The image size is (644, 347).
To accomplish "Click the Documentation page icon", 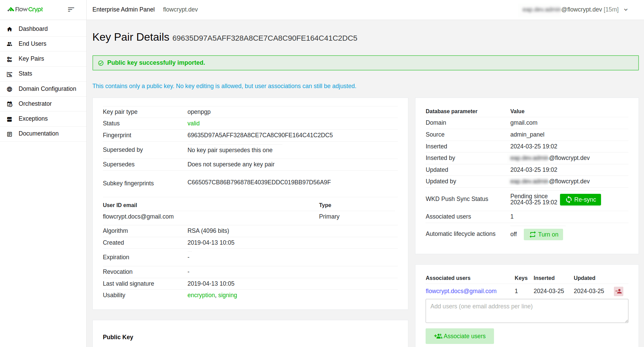I will (9, 134).
